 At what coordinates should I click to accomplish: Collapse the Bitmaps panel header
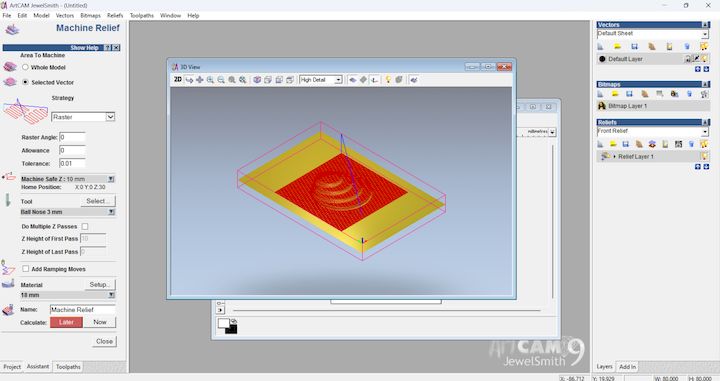(705, 84)
